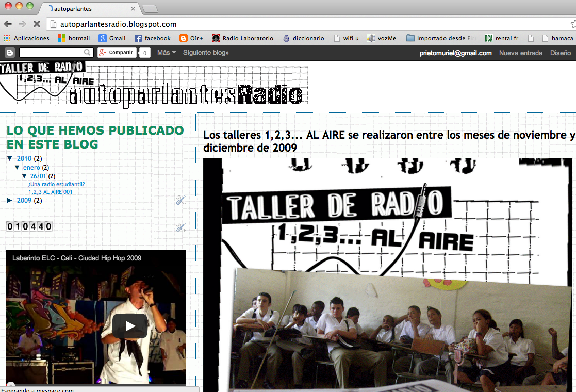This screenshot has height=392, width=576.
Task: Click the prietomuriel@gmail.com account
Action: [455, 53]
